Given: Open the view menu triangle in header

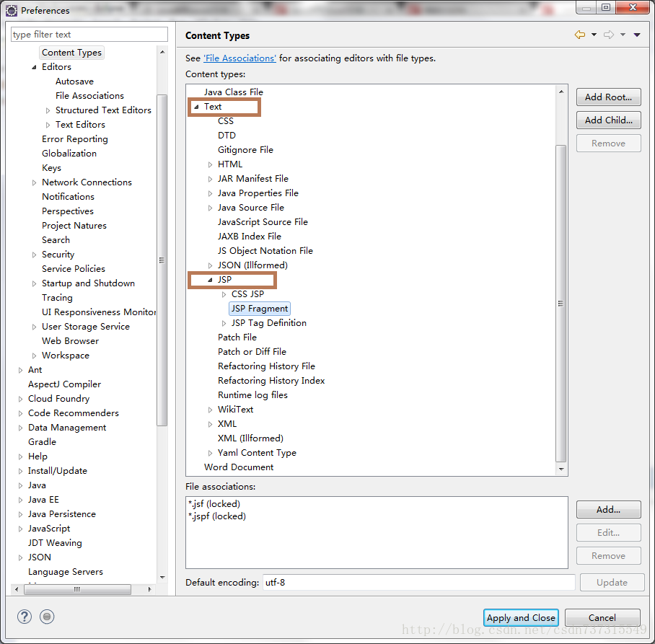Looking at the screenshot, I should [x=637, y=35].
